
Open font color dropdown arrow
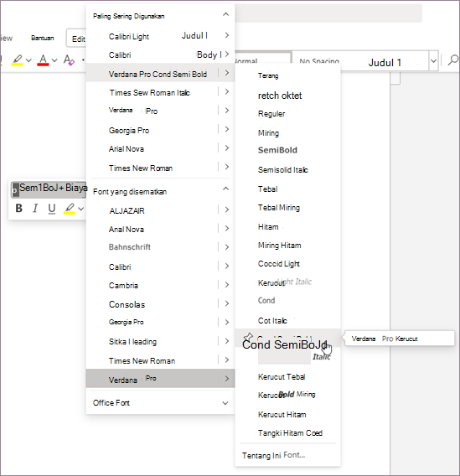pyautogui.click(x=54, y=60)
